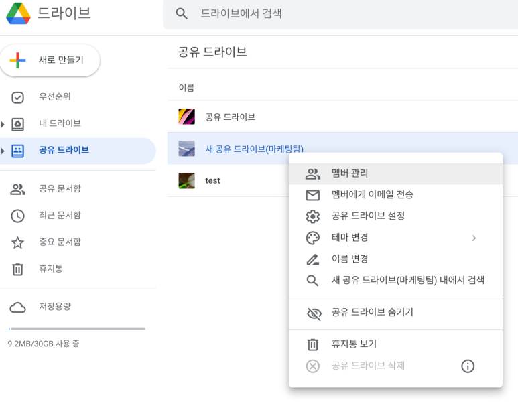Image resolution: width=518 pixels, height=420 pixels.
Task: Click the 공유 드라이브 row thumbnail
Action: tap(187, 117)
